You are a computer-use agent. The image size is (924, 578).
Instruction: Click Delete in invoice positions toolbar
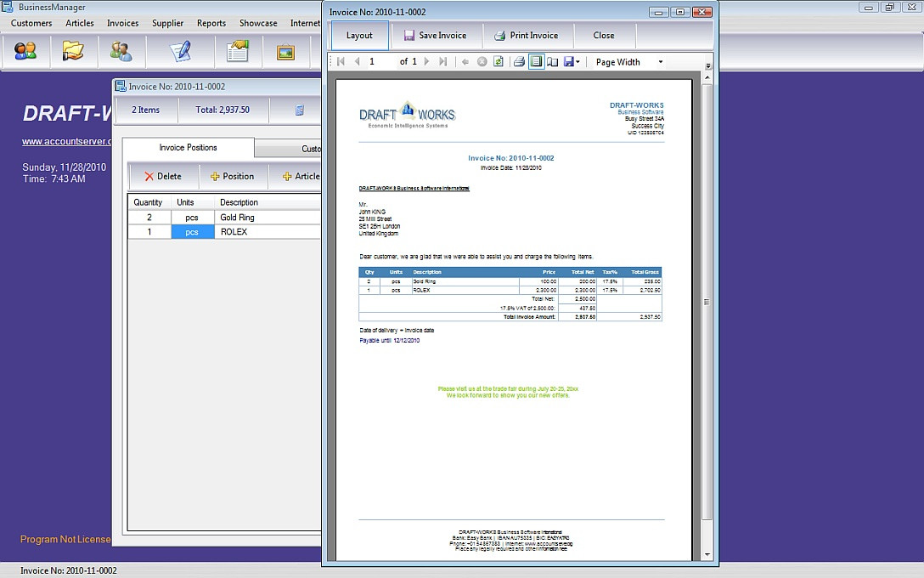coord(163,176)
